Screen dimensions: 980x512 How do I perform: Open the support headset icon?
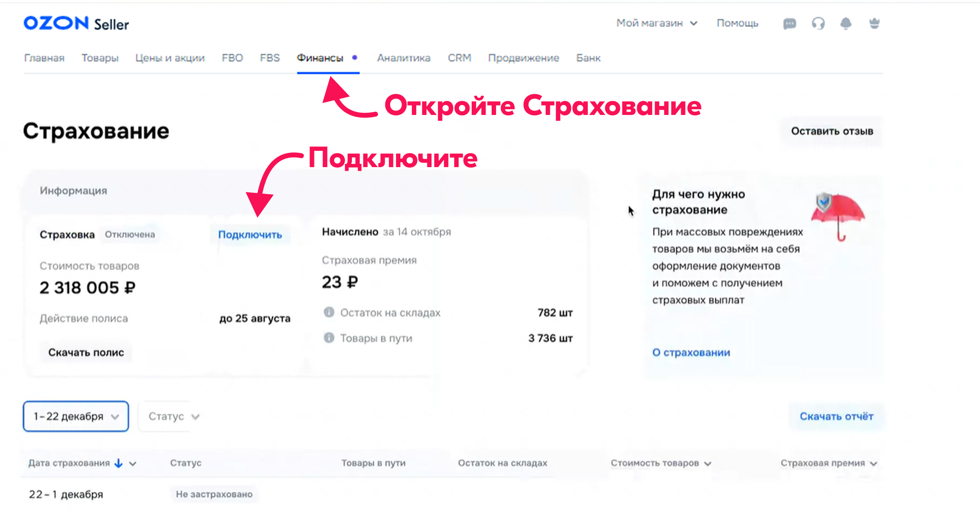[818, 24]
